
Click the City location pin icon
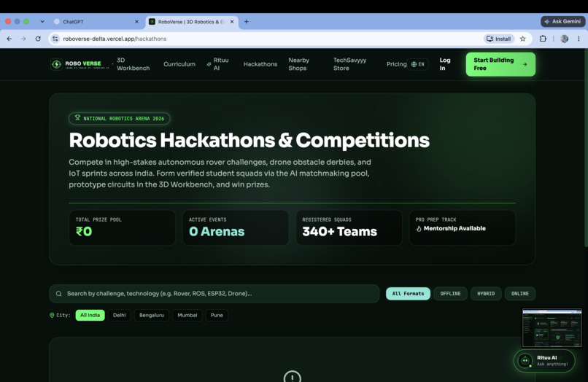52,315
